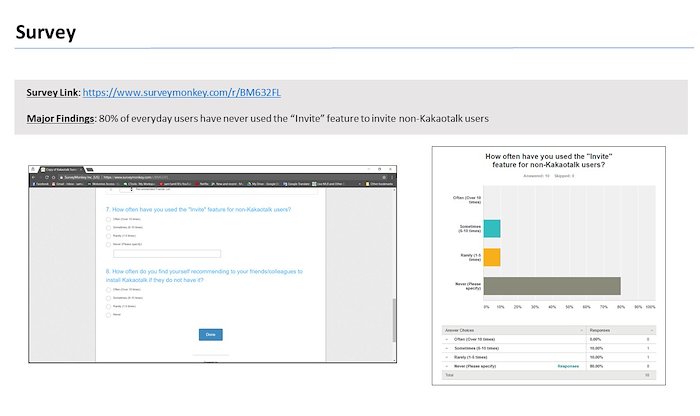Viewport: 700px width, 416px height.
Task: Click the blue Done button
Action: coord(211,335)
